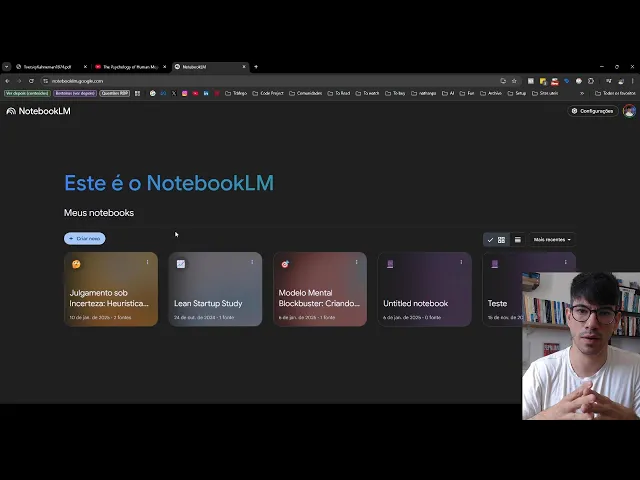
Task: Open the Comunidades bookmarks folder
Action: (x=305, y=93)
